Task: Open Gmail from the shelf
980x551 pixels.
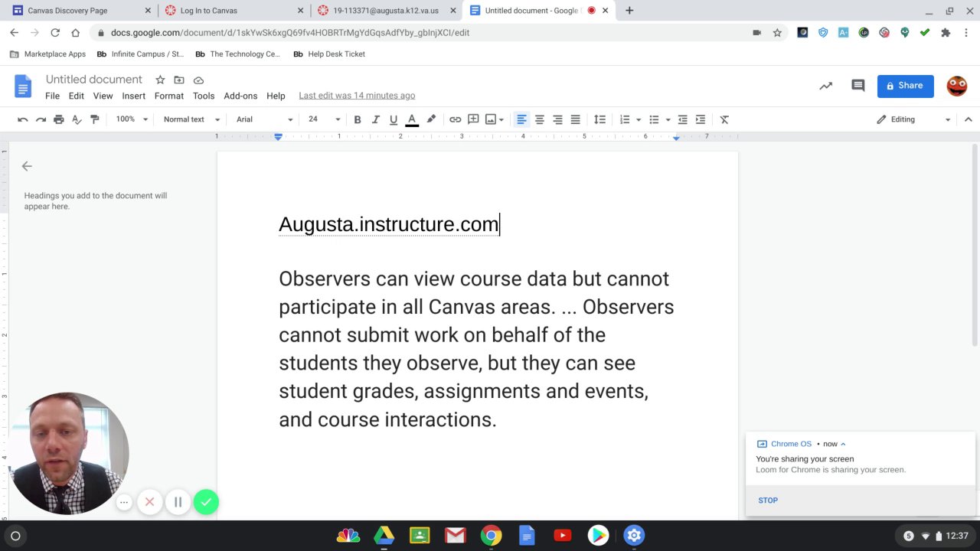Action: pos(456,536)
